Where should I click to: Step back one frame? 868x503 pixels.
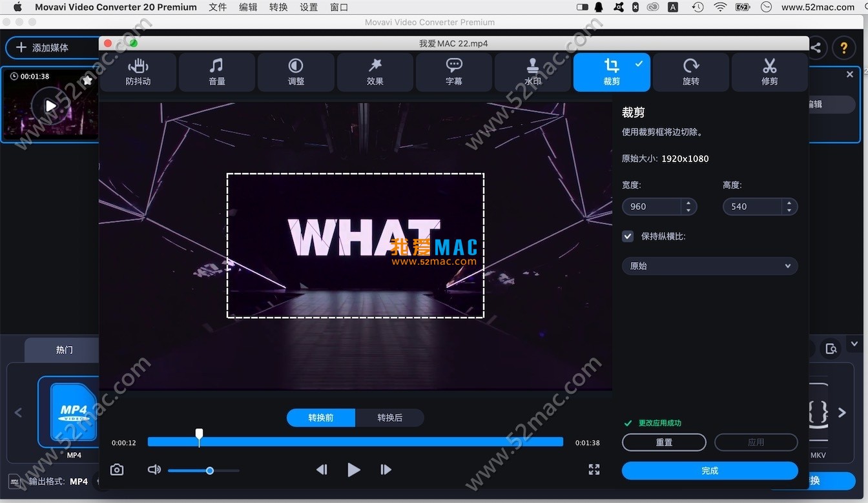click(x=322, y=469)
